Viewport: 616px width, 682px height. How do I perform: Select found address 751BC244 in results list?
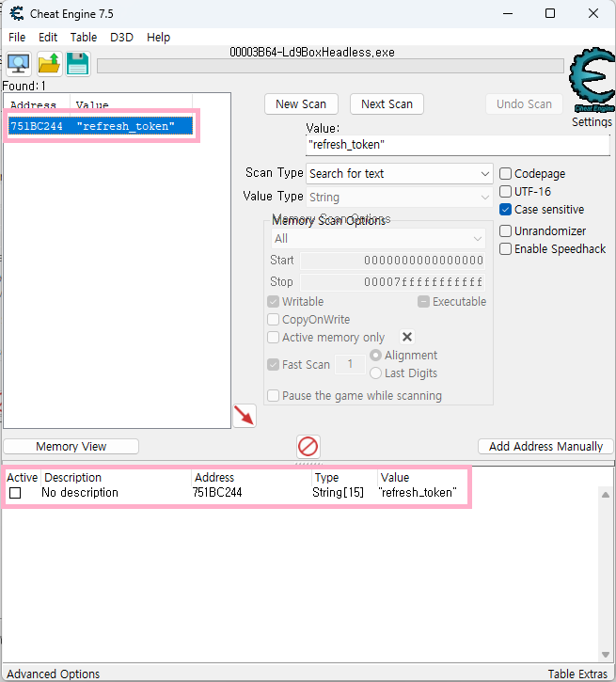tap(101, 126)
